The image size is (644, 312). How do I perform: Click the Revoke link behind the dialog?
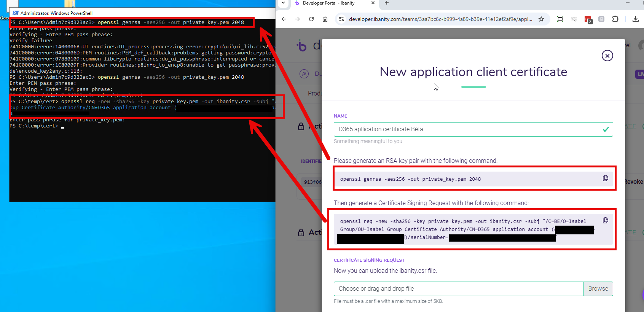634,182
